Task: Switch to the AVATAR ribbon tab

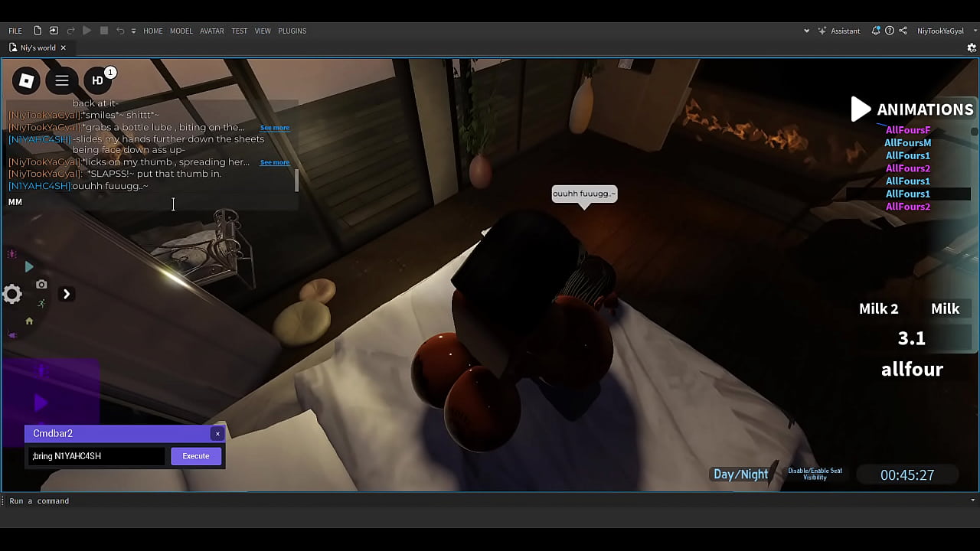Action: pyautogui.click(x=211, y=31)
